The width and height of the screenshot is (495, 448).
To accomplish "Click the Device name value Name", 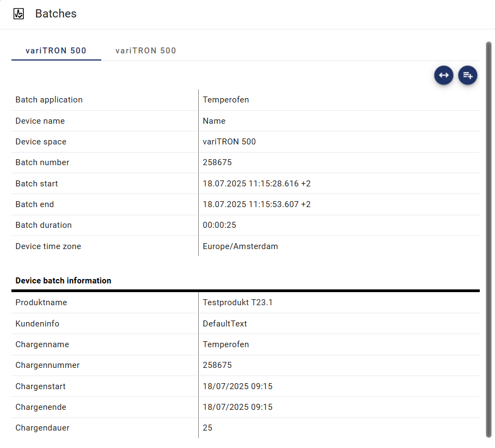I will point(214,121).
